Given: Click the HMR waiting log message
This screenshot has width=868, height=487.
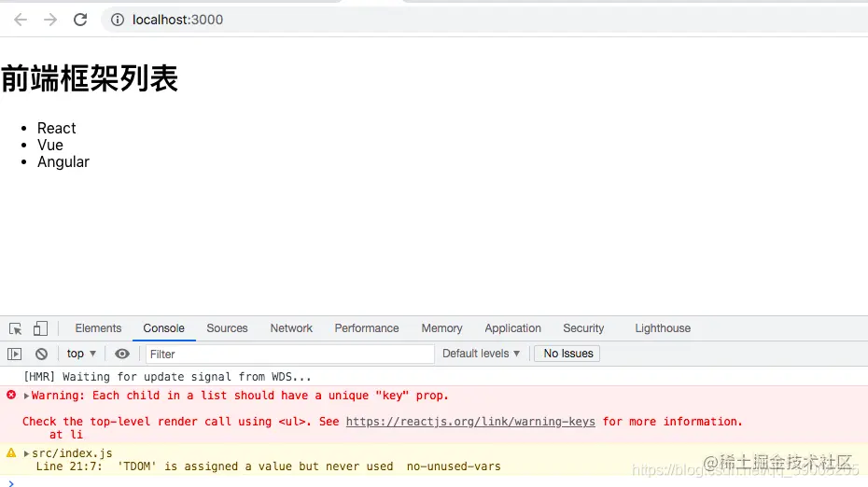Looking at the screenshot, I should pos(167,377).
